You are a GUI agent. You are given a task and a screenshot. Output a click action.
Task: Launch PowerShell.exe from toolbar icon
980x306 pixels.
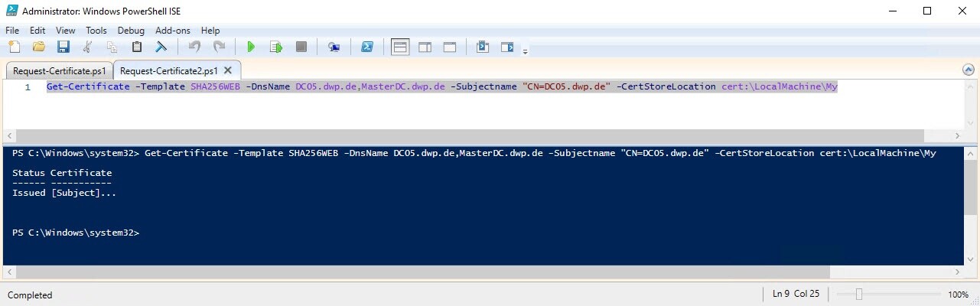[367, 47]
